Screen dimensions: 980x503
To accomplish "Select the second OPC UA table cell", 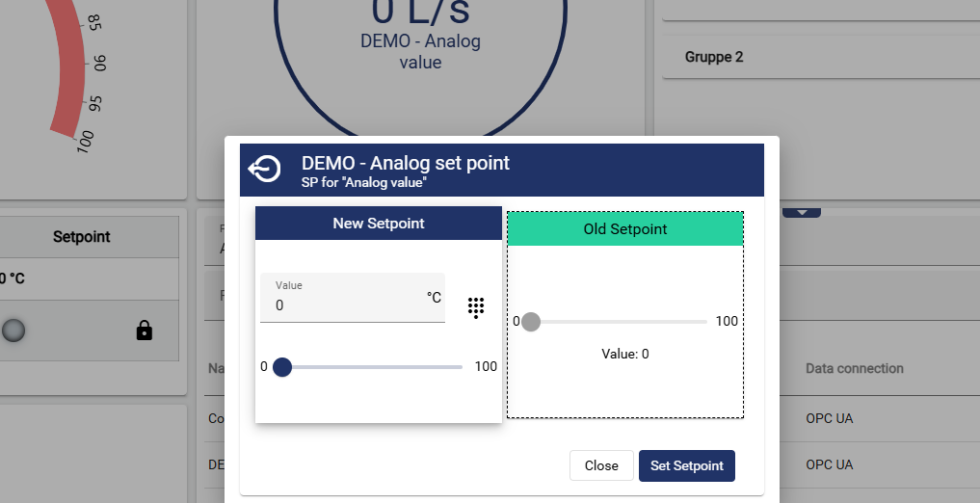I will click(829, 464).
